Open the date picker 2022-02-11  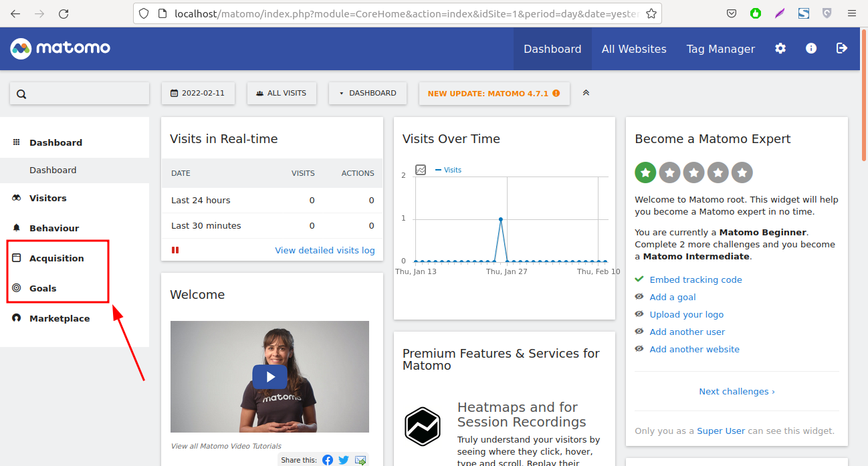coord(198,93)
